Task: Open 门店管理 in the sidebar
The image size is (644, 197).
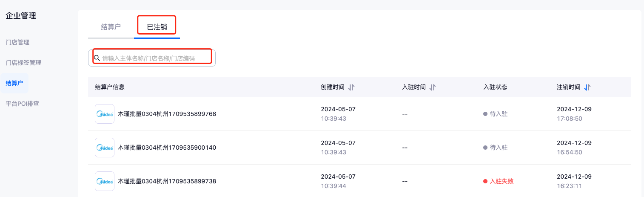Action: 17,42
